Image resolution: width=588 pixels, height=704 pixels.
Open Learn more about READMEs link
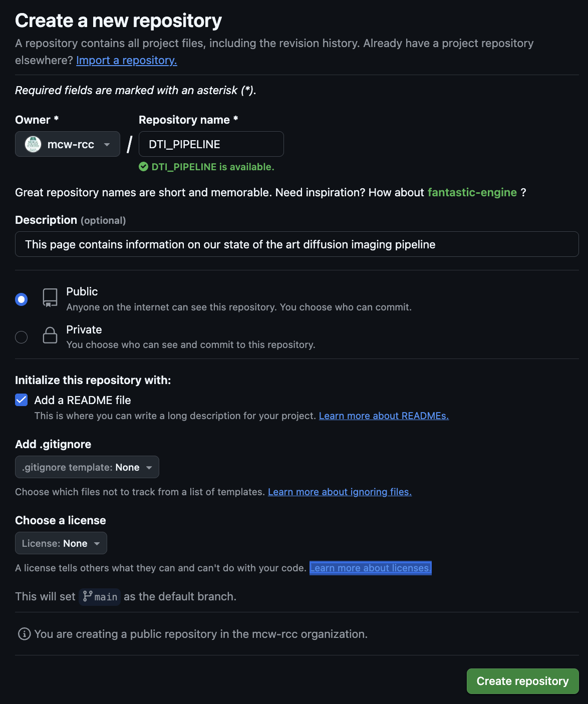tap(384, 416)
